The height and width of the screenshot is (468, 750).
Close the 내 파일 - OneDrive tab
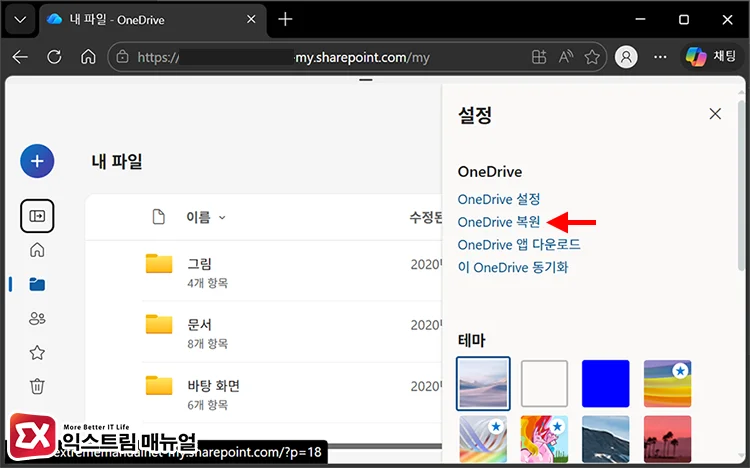251,19
